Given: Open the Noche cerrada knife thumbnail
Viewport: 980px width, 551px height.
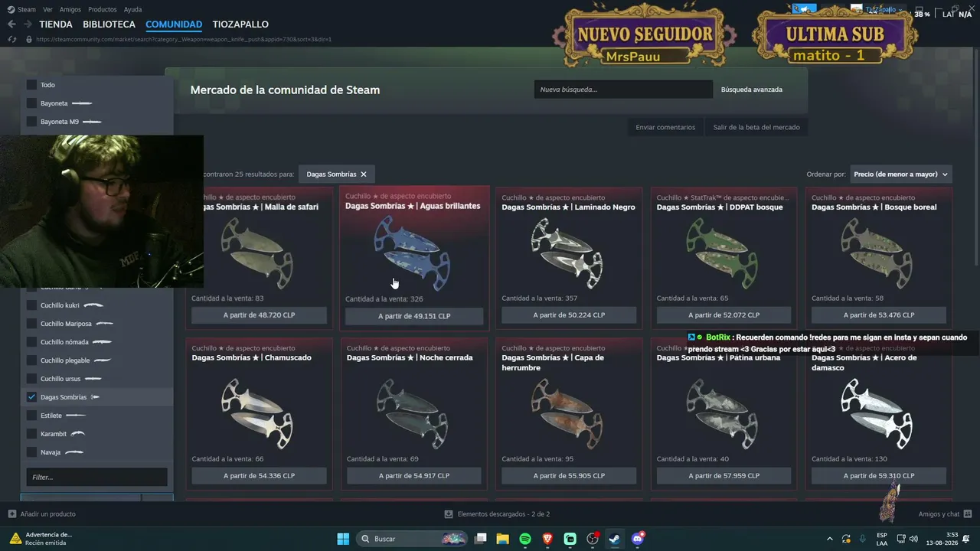Looking at the screenshot, I should 413,413.
